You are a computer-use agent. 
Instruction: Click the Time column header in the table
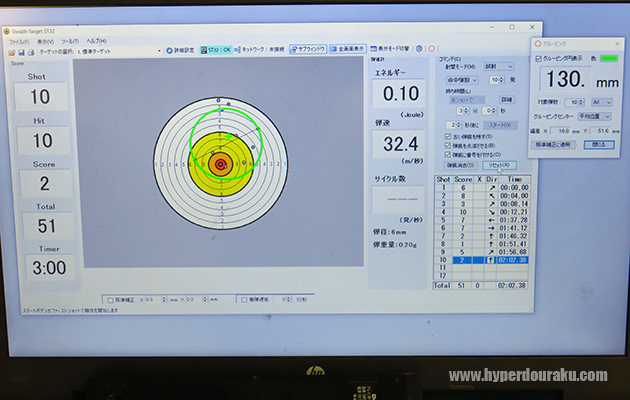coord(515,180)
